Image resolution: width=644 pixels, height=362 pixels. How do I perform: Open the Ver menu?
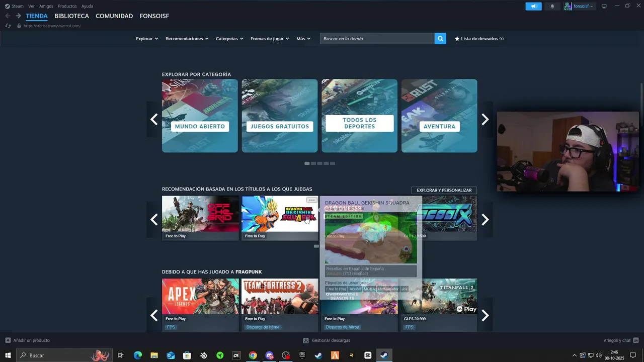point(31,6)
